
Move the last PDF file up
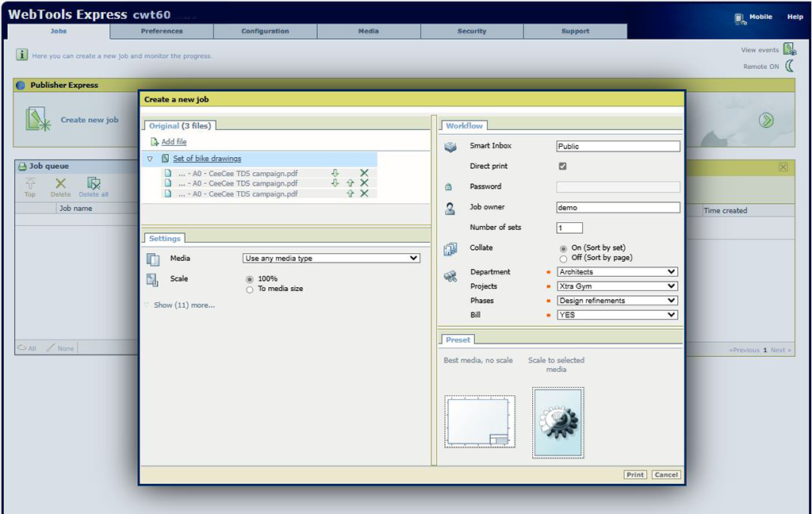350,194
